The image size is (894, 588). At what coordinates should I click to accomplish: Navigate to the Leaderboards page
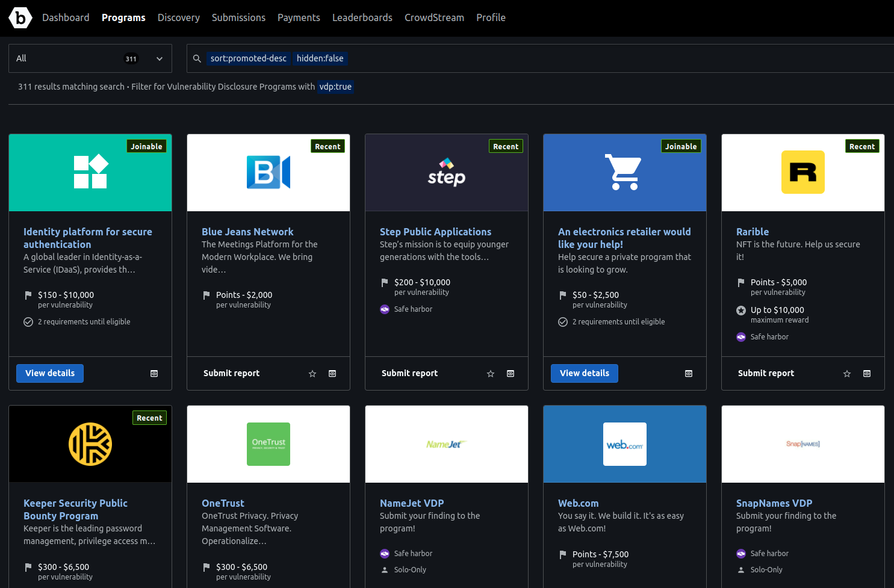click(362, 17)
